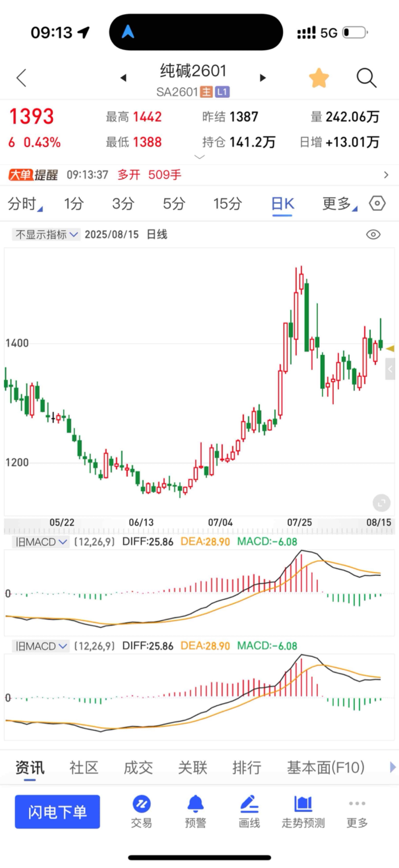Open the second 旧MACD indicator dropdown
The width and height of the screenshot is (399, 868).
tap(40, 646)
